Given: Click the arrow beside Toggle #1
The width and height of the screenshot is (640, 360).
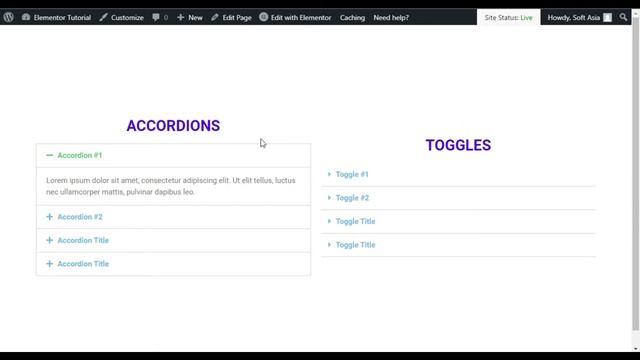Looking at the screenshot, I should (329, 174).
